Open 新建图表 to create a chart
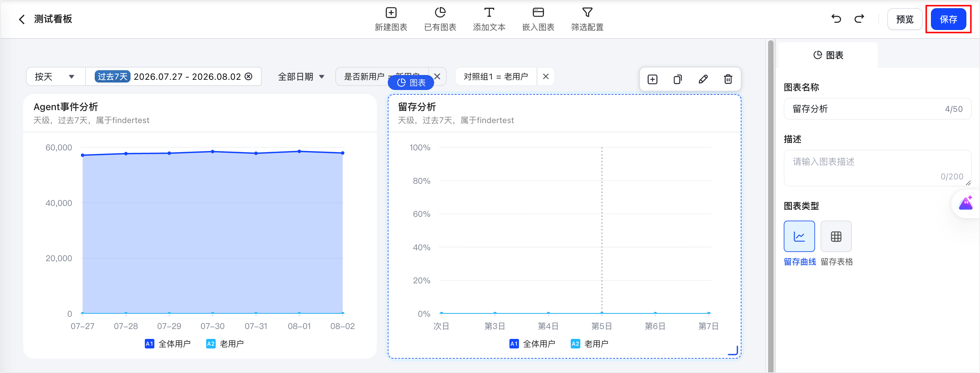Image resolution: width=980 pixels, height=373 pixels. click(x=391, y=19)
